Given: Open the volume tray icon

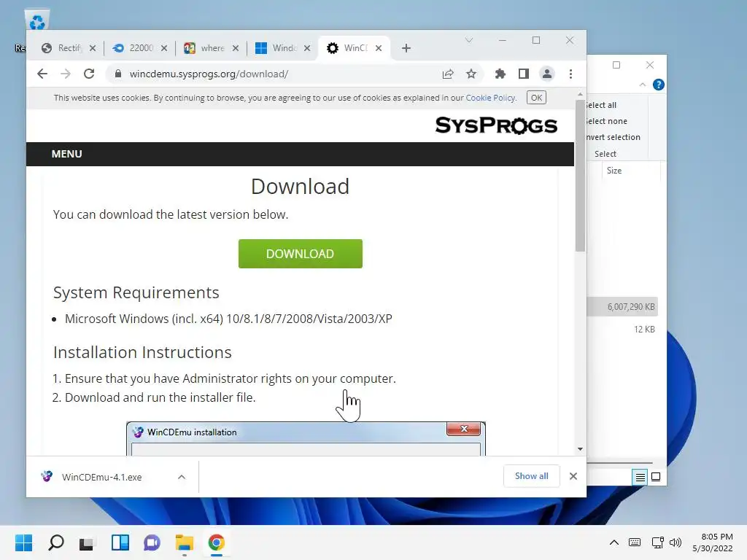Looking at the screenshot, I should (x=676, y=542).
